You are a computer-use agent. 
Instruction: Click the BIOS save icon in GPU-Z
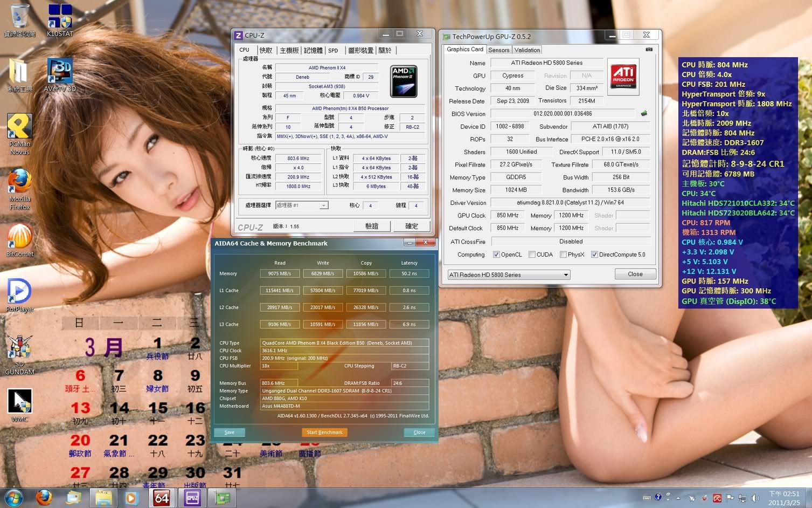tap(644, 114)
